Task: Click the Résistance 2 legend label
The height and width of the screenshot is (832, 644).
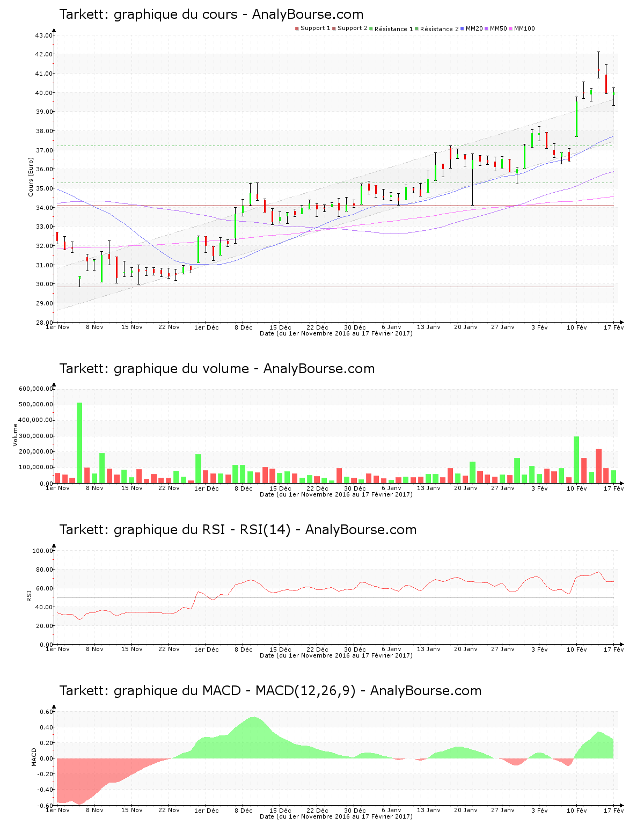Action: (439, 29)
